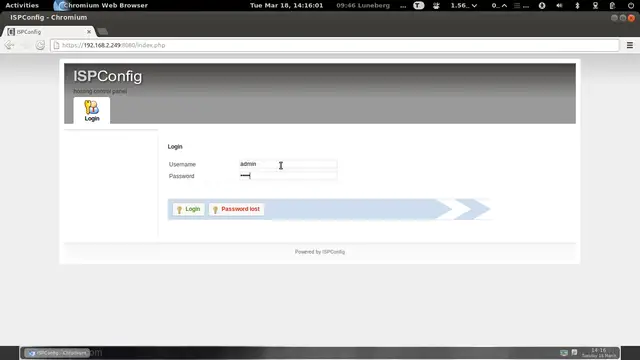640x360 pixels.
Task: Click the browser back arrow
Action: coord(9,45)
